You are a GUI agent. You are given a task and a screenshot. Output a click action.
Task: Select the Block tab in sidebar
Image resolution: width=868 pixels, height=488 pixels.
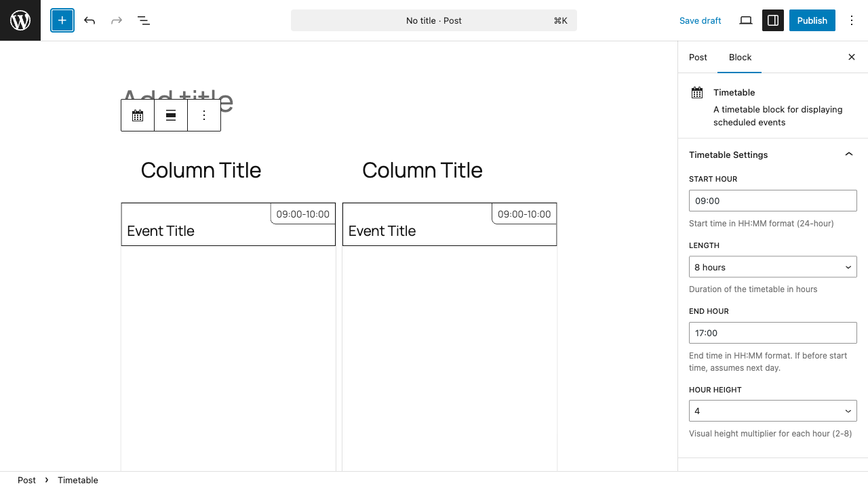coord(740,57)
